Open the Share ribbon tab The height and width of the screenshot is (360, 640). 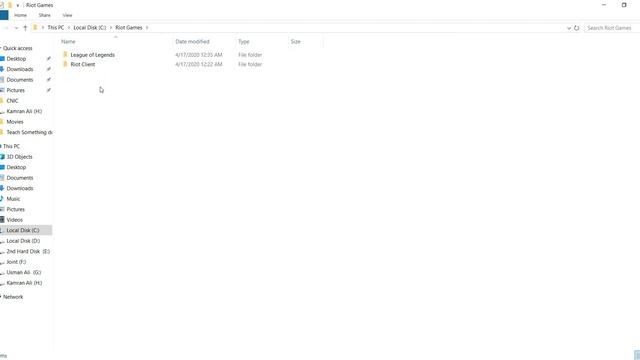[x=44, y=15]
